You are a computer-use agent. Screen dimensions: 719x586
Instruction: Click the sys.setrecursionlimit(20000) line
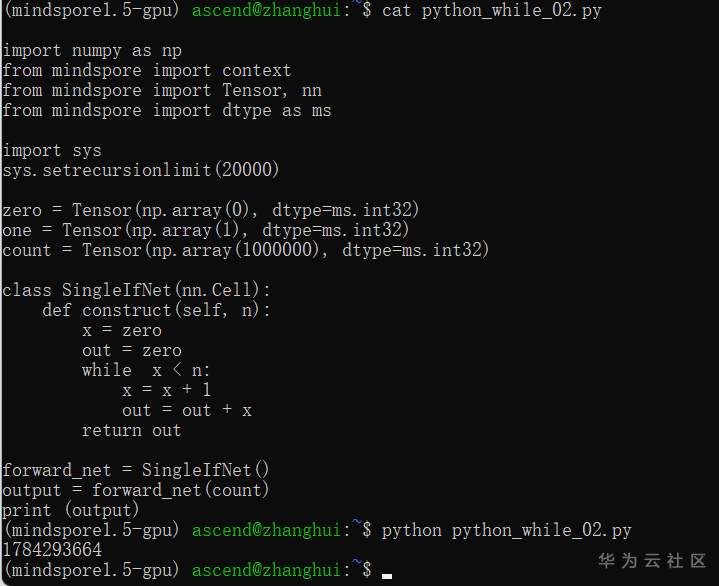[141, 170]
